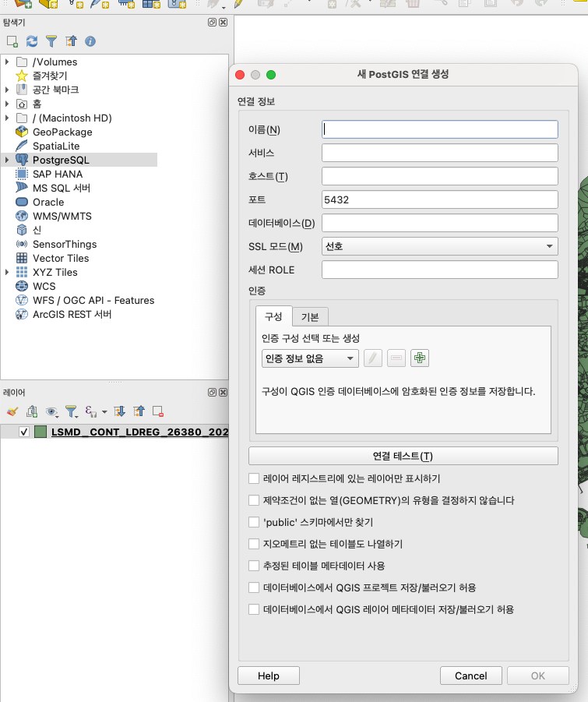Enable 레이어 레지스트리에 있는 레이어만 표시하기

pyautogui.click(x=254, y=478)
